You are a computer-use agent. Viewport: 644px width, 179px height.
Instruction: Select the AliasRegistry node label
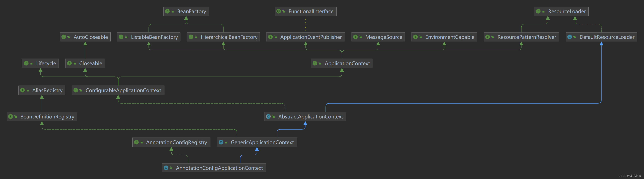47,90
